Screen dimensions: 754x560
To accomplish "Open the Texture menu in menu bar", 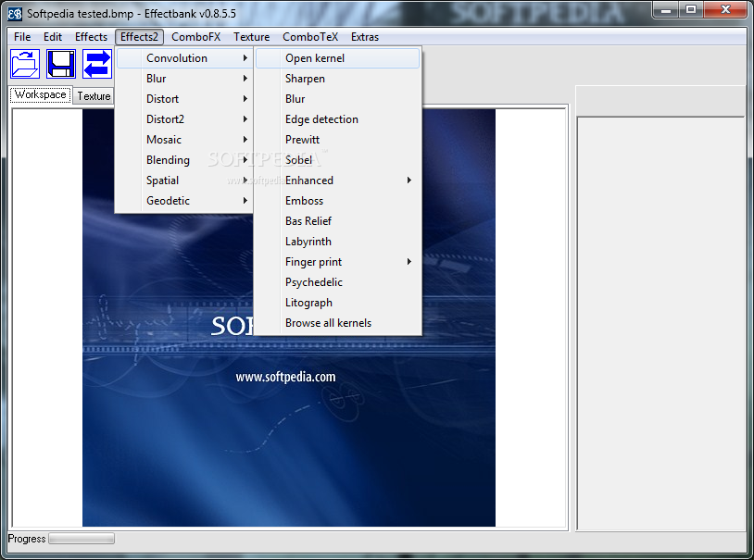I will 252,37.
